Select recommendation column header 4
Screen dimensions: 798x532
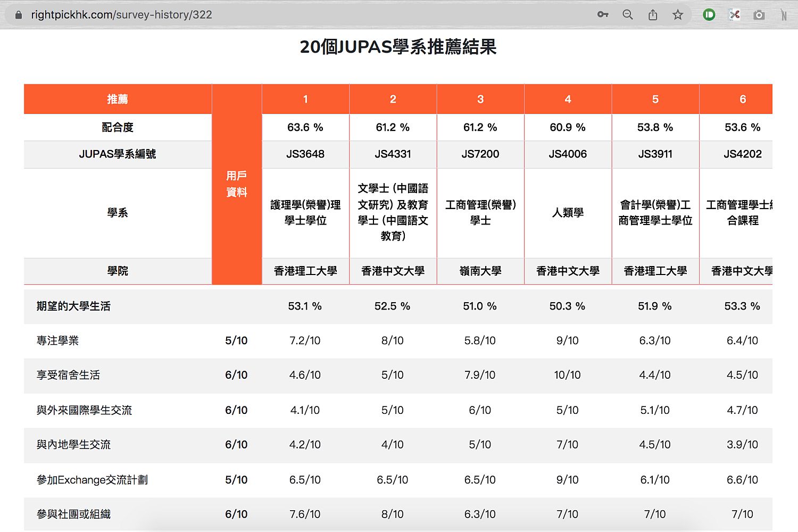pyautogui.click(x=568, y=99)
